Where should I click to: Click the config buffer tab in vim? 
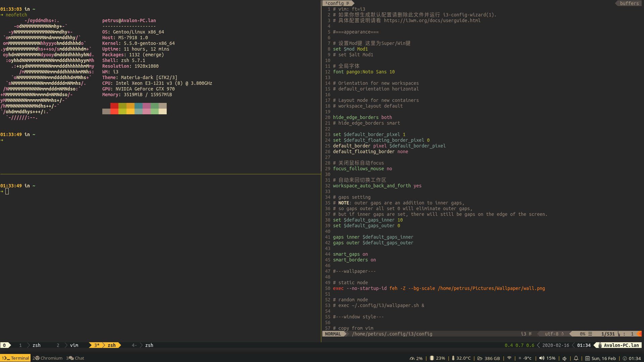point(336,3)
